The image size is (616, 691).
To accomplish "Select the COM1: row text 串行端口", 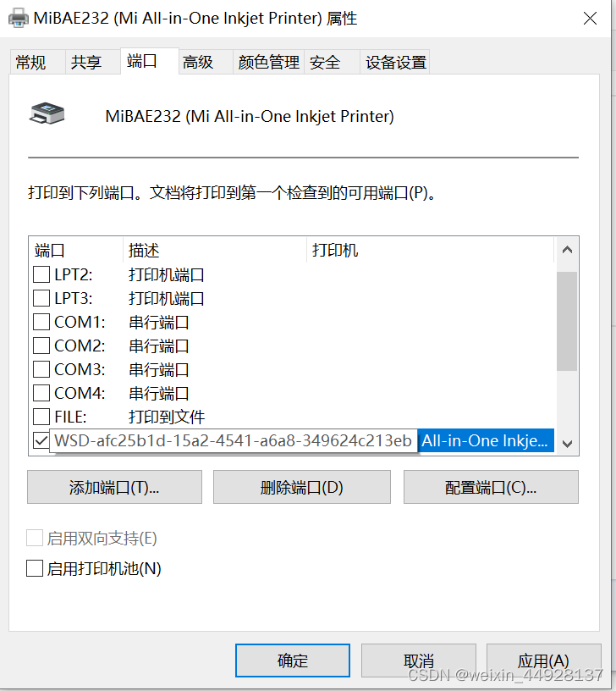I will tap(159, 322).
